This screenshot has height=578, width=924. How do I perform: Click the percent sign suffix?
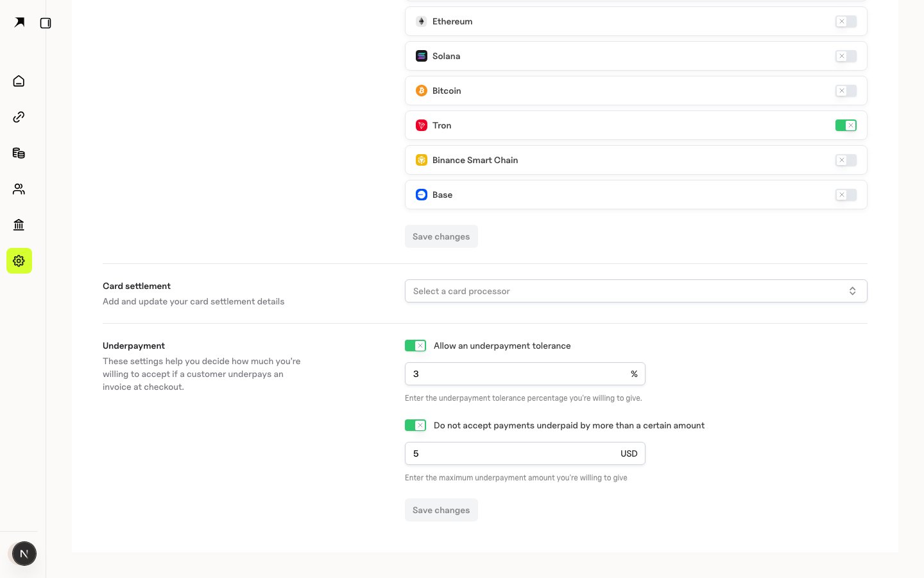pos(634,374)
